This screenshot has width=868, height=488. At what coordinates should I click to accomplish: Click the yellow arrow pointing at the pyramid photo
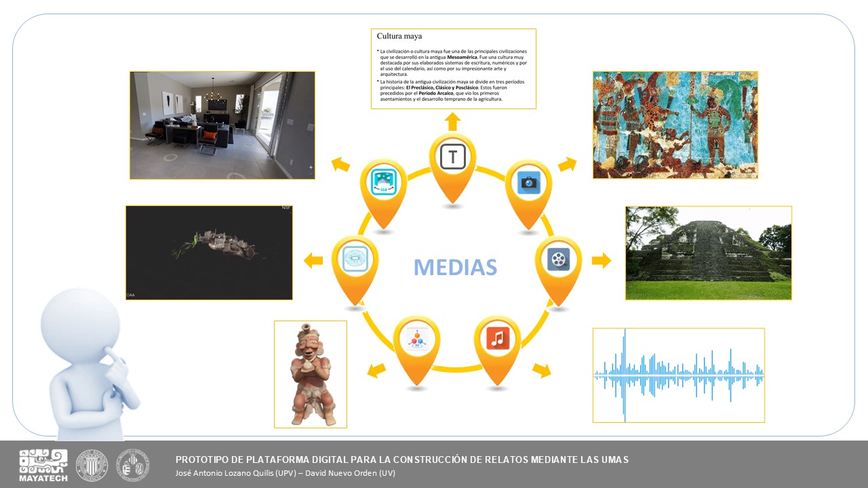pos(601,260)
